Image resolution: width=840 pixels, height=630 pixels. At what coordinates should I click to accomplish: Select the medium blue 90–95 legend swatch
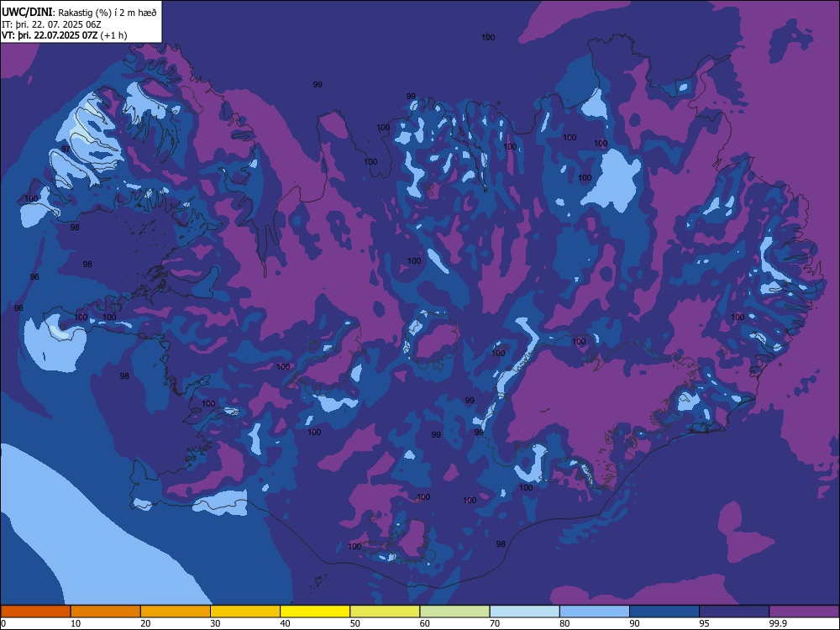[x=664, y=612]
